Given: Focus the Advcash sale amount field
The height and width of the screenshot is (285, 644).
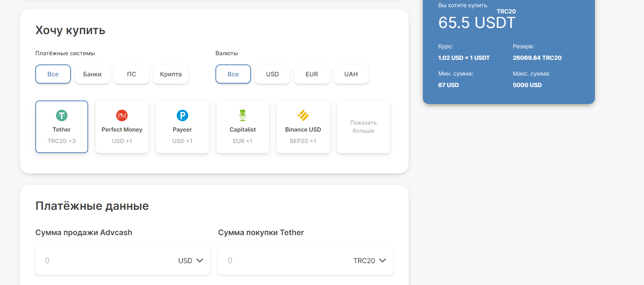Looking at the screenshot, I should (123, 260).
